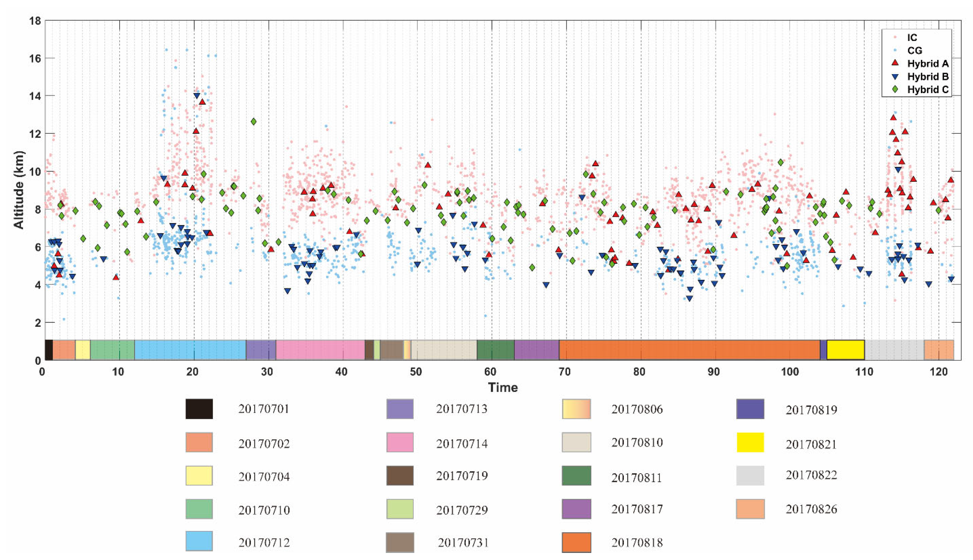This screenshot has height=560, width=973.
Task: Click the black 20170701 timeline segment
Action: (x=49, y=350)
